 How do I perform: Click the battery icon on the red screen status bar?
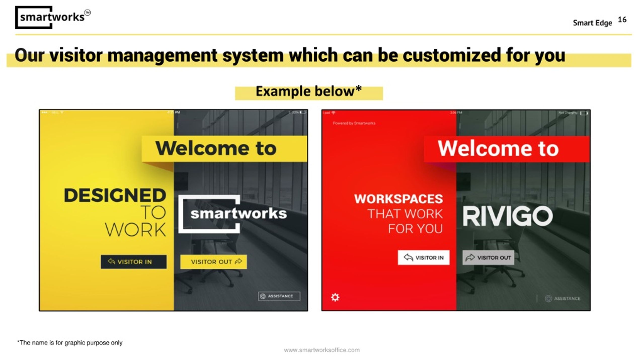click(584, 113)
